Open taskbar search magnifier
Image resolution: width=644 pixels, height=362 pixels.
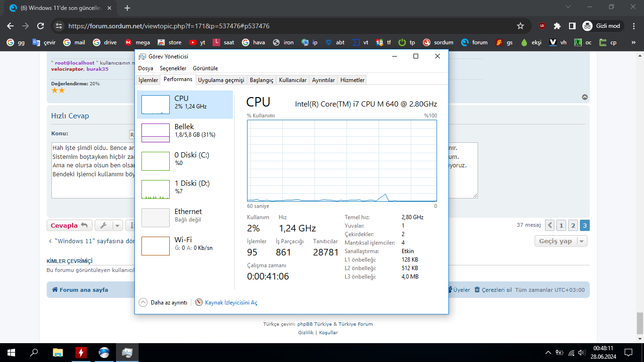(34, 352)
